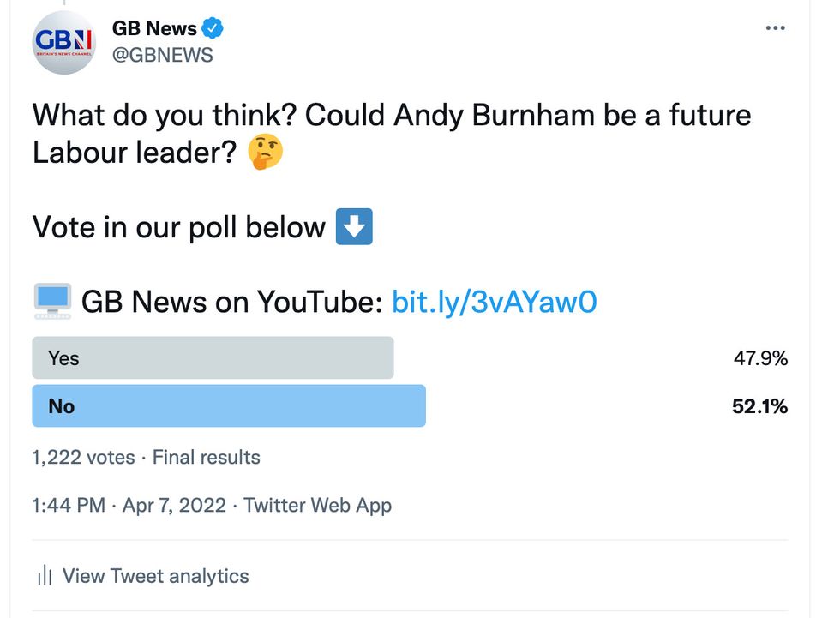
Task: Click the analytics bar chart icon
Action: click(43, 575)
